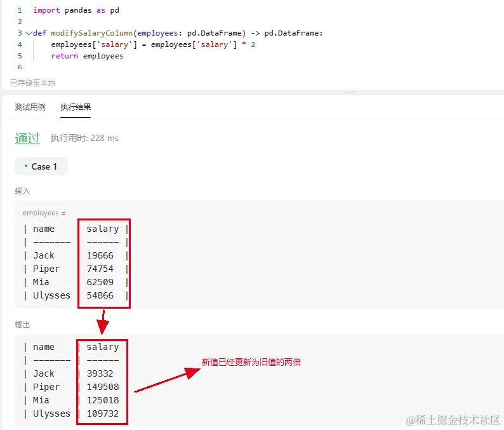Click the 执行用时: 228 ms text
Screen dimensions: 504x430
pos(84,138)
